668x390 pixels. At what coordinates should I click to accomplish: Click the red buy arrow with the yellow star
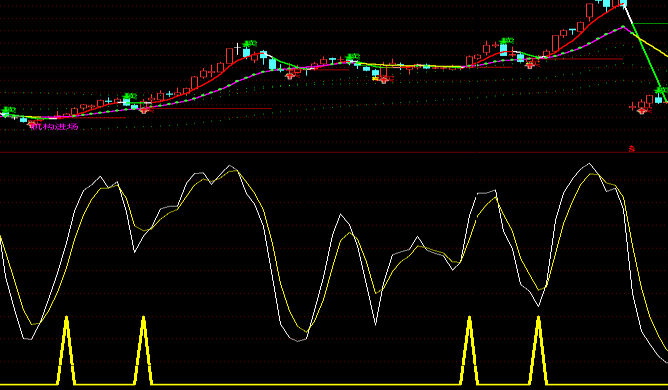pos(383,79)
